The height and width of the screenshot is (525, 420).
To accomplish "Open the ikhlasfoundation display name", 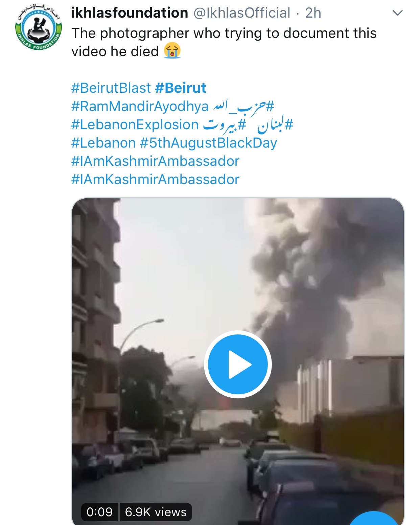I will [130, 13].
